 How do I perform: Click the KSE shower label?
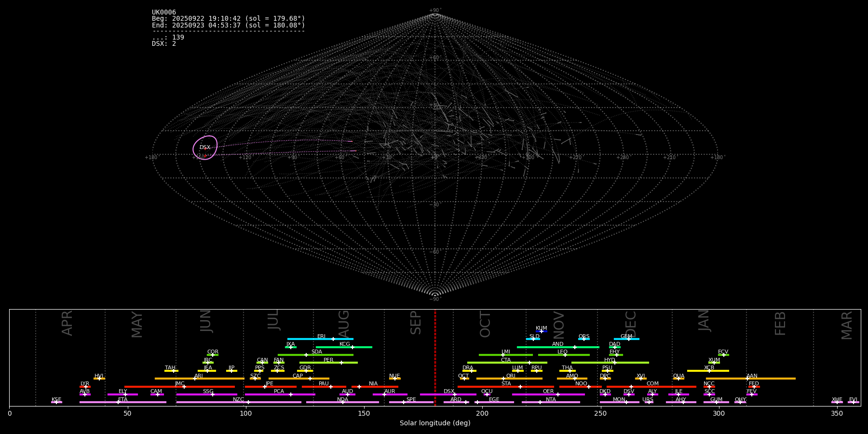coord(56,400)
